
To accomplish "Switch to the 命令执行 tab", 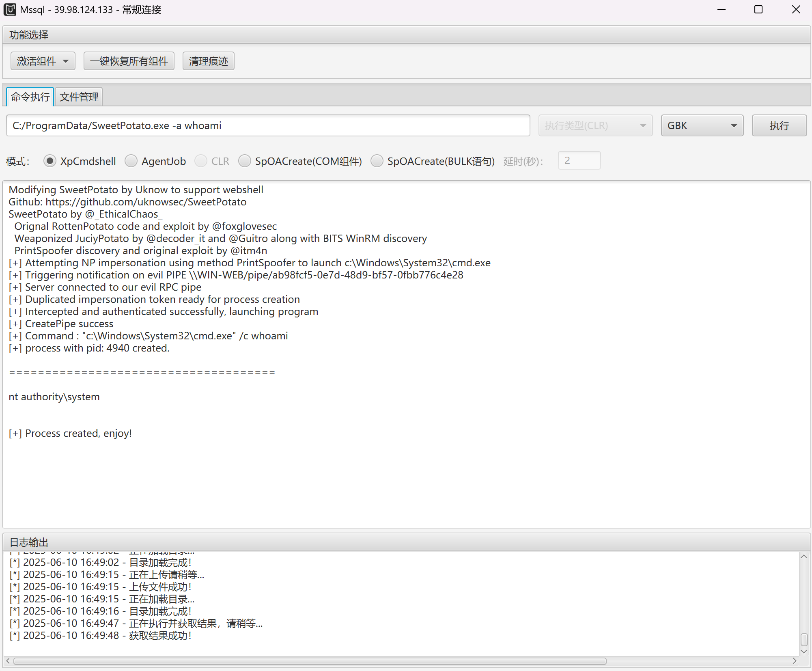I will (x=30, y=97).
